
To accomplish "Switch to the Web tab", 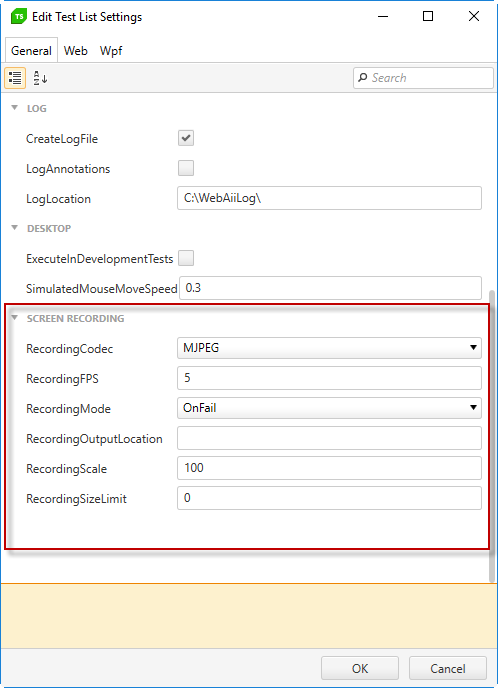I will (75, 51).
